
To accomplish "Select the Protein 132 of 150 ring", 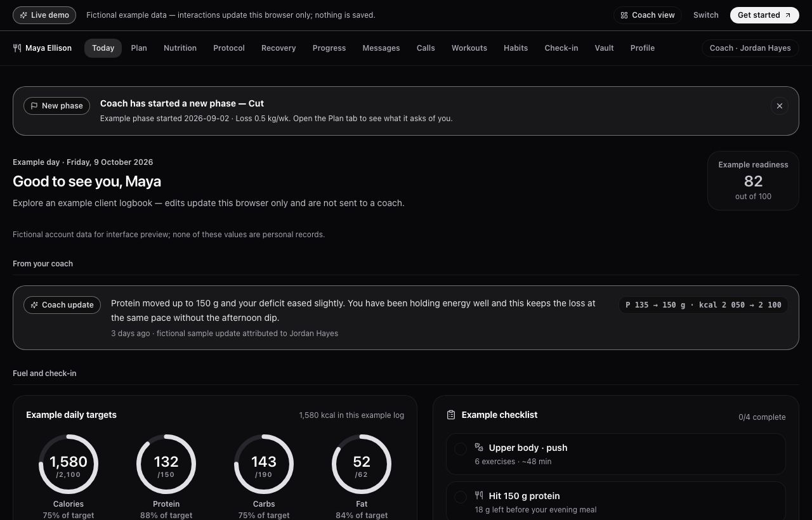I will tap(166, 464).
